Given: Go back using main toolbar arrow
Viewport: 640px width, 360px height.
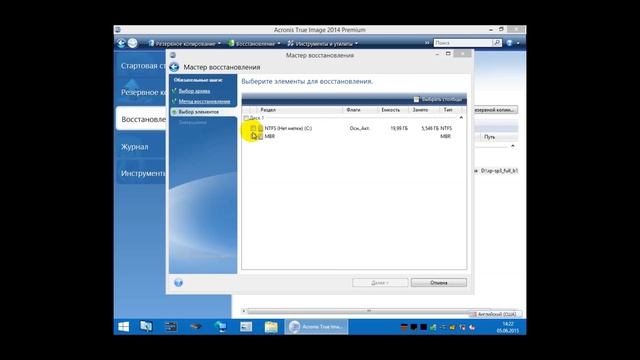Looking at the screenshot, I should pyautogui.click(x=121, y=43).
